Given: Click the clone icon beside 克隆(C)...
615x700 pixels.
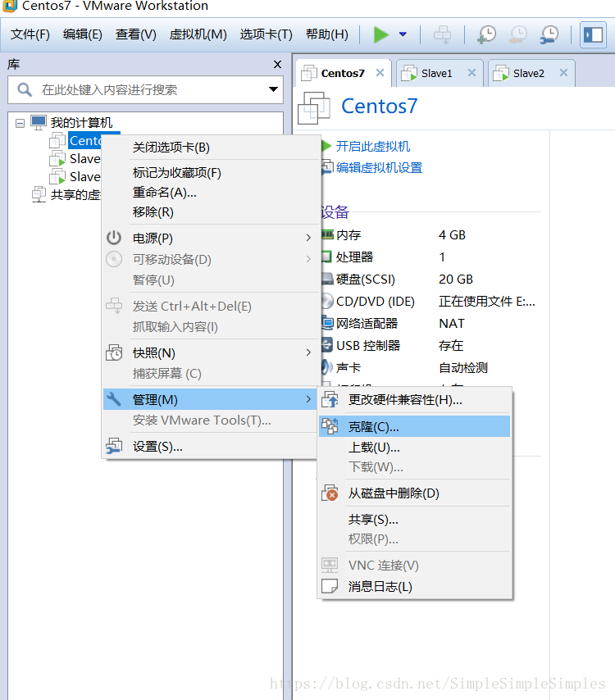Looking at the screenshot, I should tap(330, 426).
